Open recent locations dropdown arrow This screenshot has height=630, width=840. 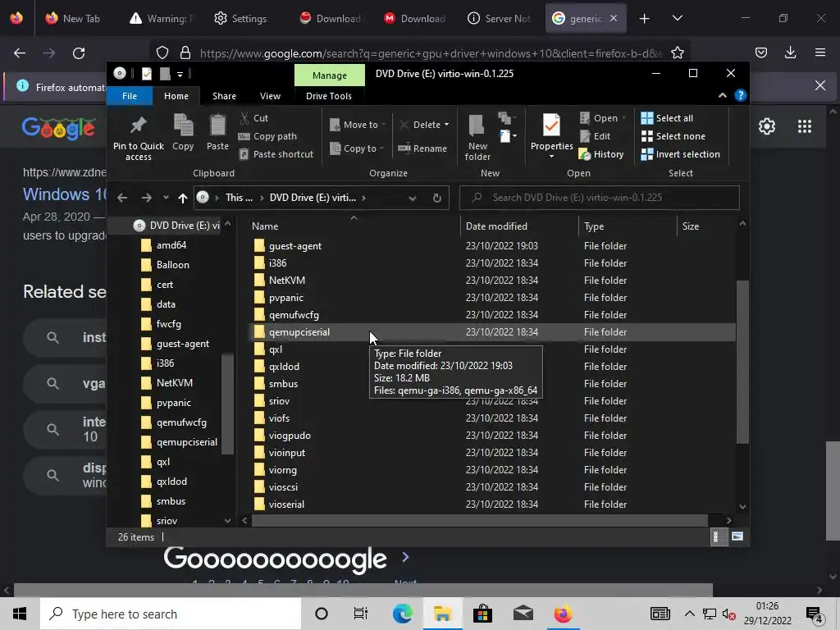click(x=166, y=198)
